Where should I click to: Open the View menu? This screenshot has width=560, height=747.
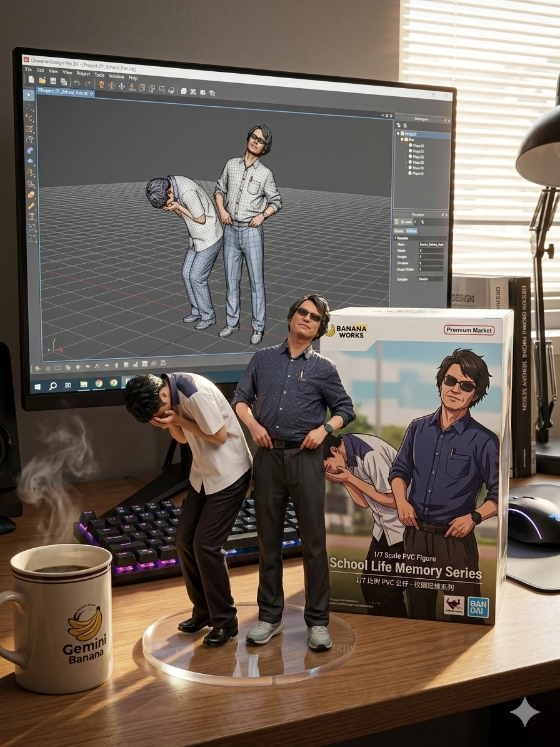pyautogui.click(x=53, y=72)
